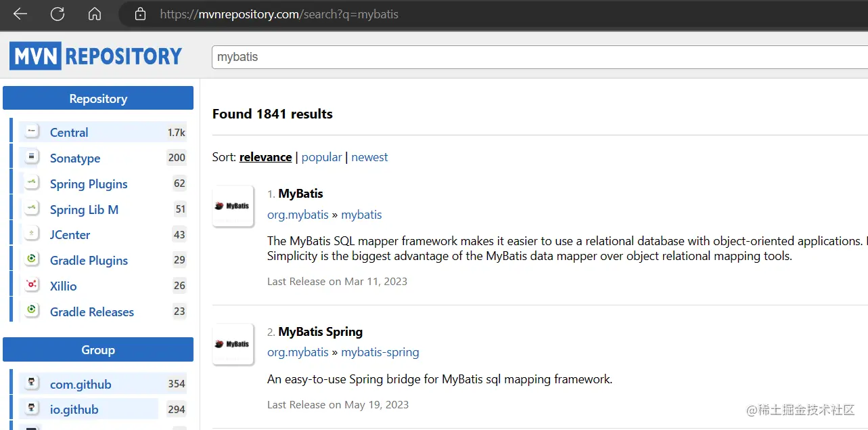This screenshot has height=430, width=868.
Task: Open the MVN Repository logo
Action: tap(95, 56)
